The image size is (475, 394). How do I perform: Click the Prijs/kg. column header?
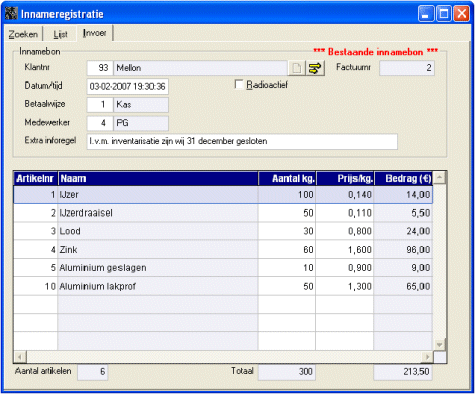click(x=345, y=179)
